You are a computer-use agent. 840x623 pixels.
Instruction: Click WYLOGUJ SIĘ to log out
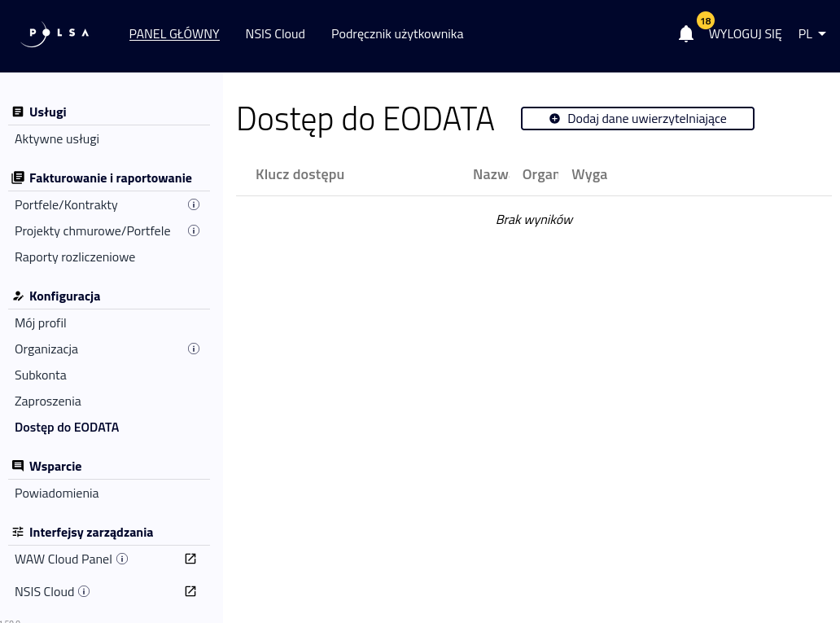[745, 33]
